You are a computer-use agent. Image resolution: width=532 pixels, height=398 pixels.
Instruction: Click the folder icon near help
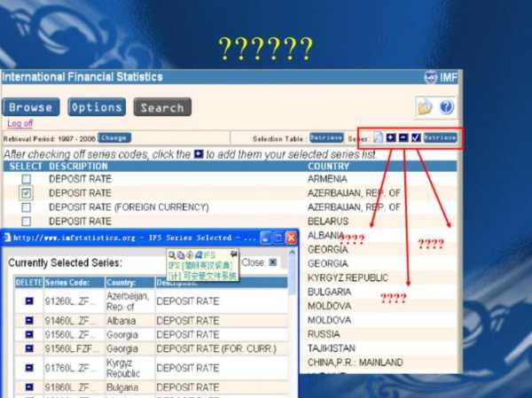(426, 107)
